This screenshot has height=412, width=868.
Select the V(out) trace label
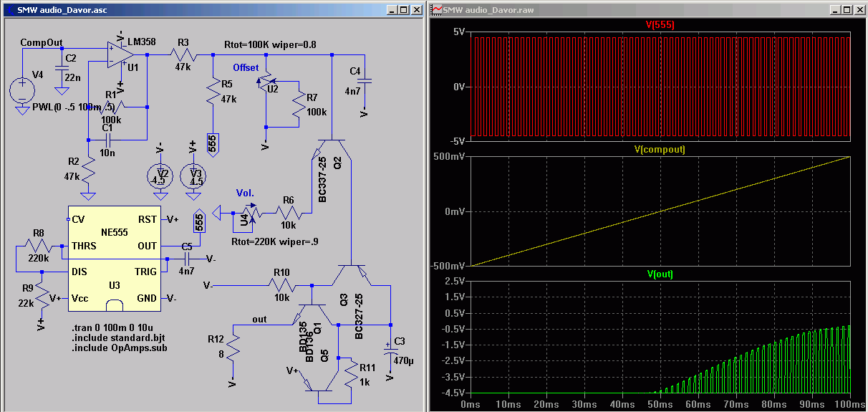[x=660, y=274]
